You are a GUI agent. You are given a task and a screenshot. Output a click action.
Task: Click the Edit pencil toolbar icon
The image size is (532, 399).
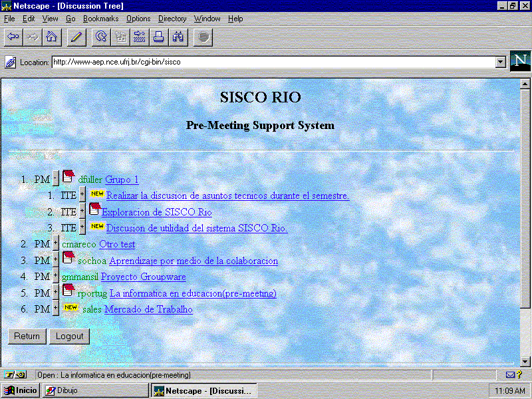click(76, 37)
